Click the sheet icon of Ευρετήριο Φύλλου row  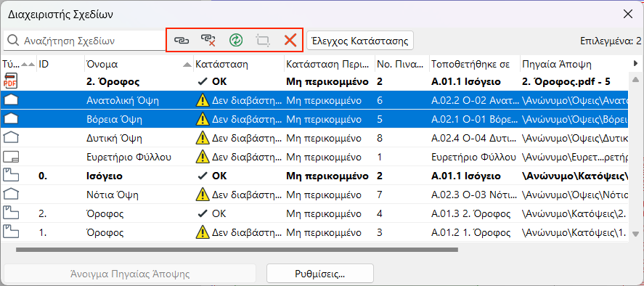[x=11, y=157]
